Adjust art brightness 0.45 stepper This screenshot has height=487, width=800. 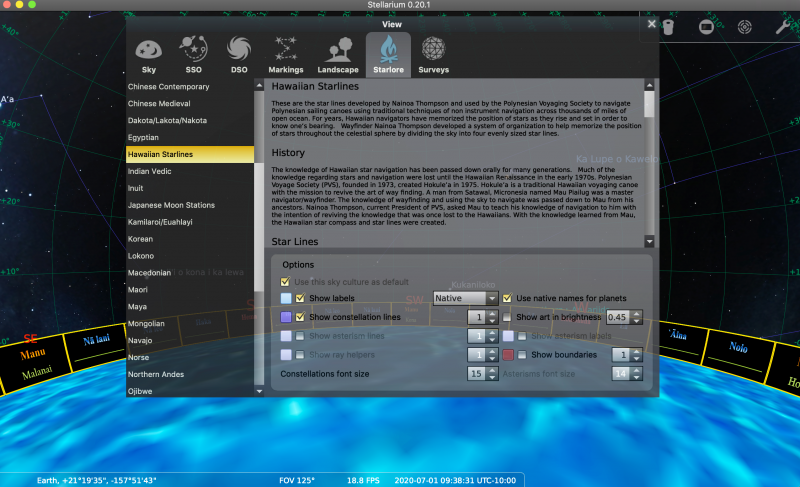624,317
